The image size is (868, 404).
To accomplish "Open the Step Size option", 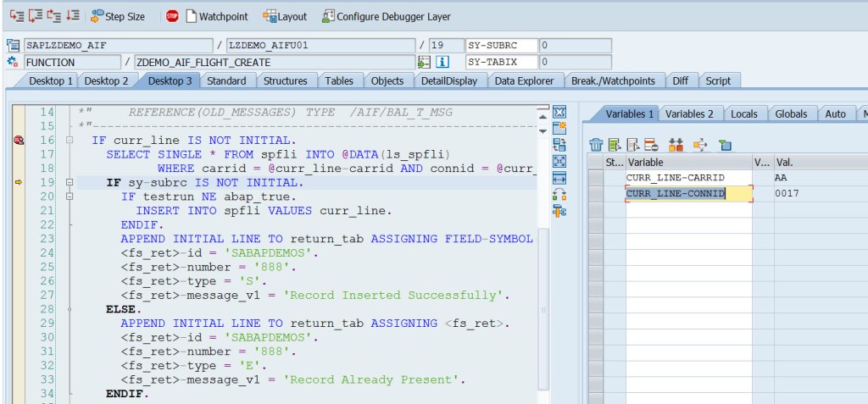I will click(118, 17).
